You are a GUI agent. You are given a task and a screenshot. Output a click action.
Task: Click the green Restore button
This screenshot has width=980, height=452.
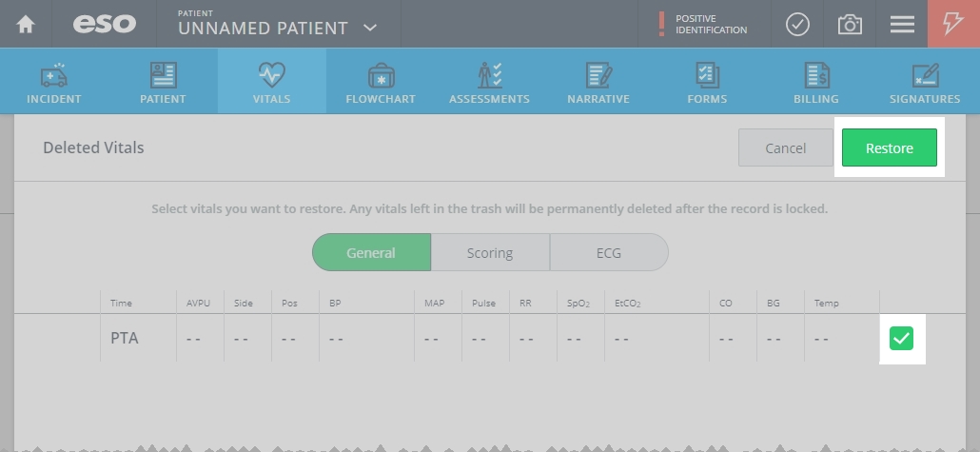pos(890,147)
